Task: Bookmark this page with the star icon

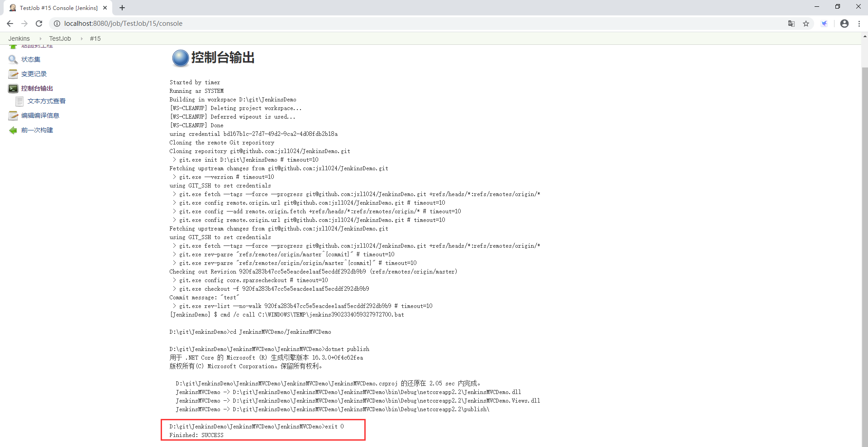Action: (806, 24)
